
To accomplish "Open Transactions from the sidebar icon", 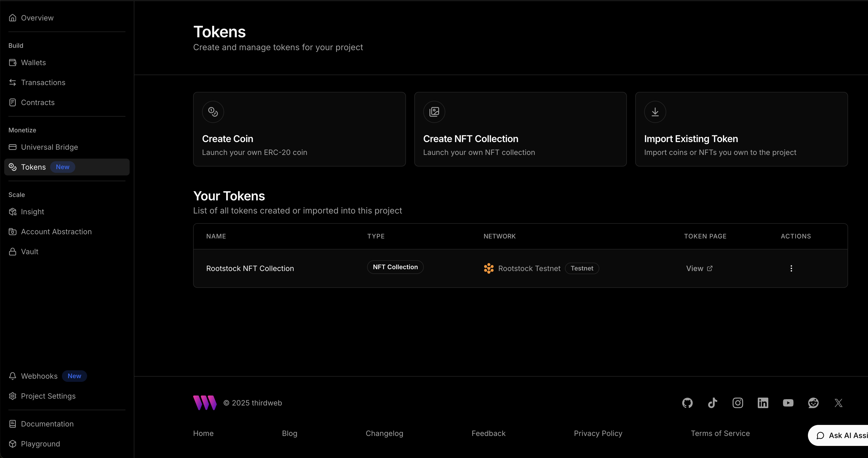I will coord(13,83).
